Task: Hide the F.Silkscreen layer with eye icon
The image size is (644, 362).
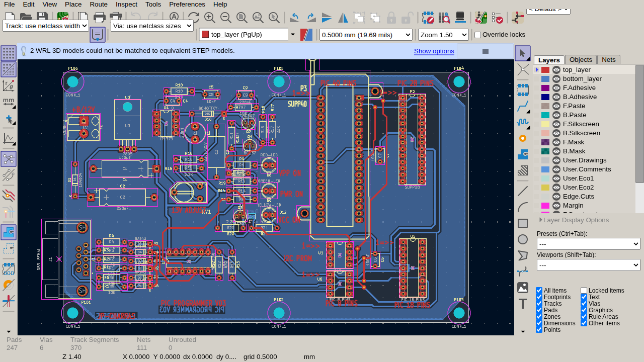Action: (x=556, y=124)
